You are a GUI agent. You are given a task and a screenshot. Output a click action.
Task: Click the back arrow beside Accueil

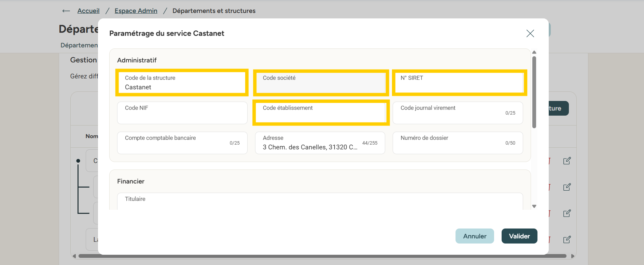[x=66, y=11]
